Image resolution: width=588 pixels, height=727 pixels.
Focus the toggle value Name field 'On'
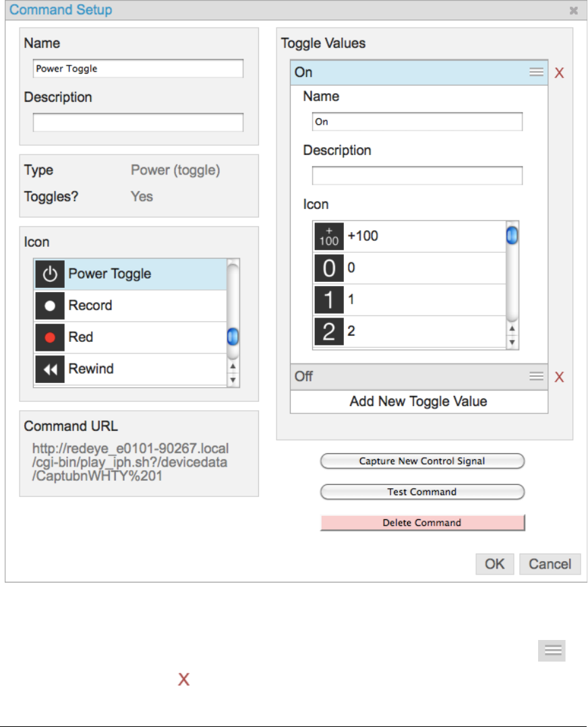click(x=417, y=121)
